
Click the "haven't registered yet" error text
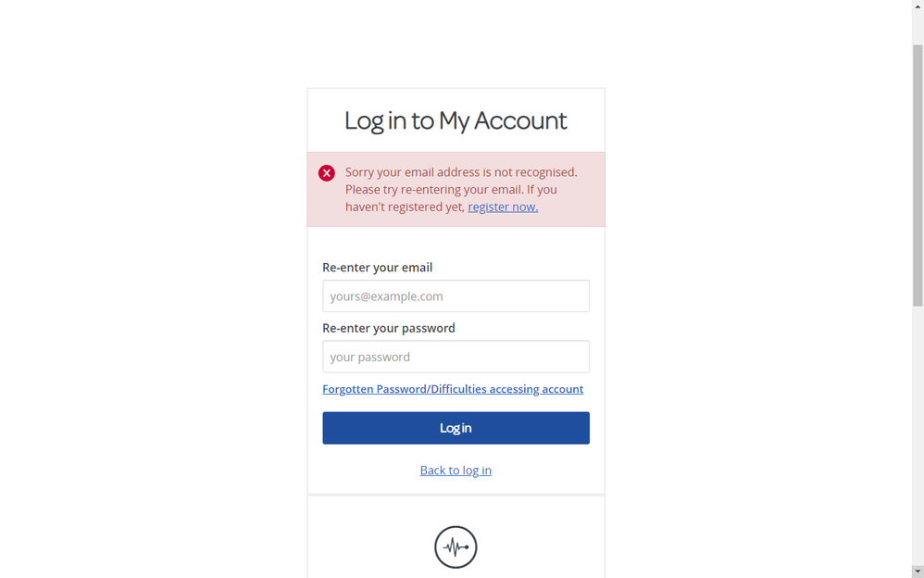click(405, 207)
